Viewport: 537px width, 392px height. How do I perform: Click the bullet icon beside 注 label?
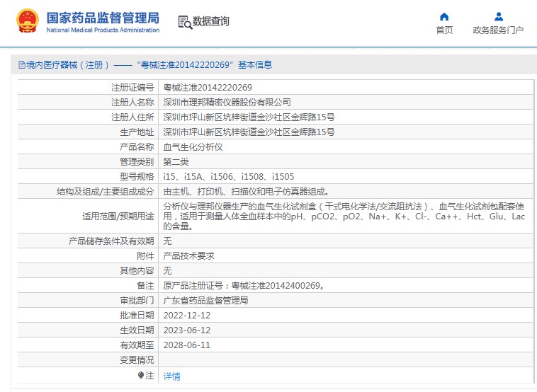point(141,376)
